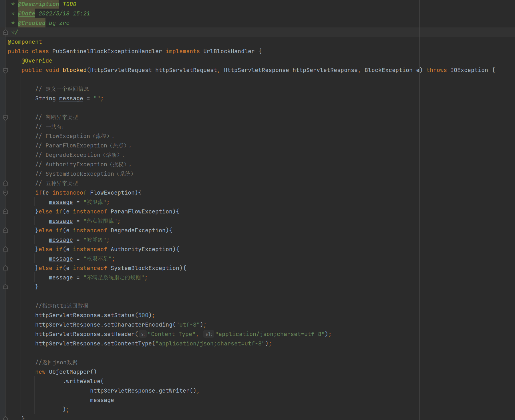515x420 pixels.
Task: Click ParamFlowException in the else-if condition
Action: (142, 212)
